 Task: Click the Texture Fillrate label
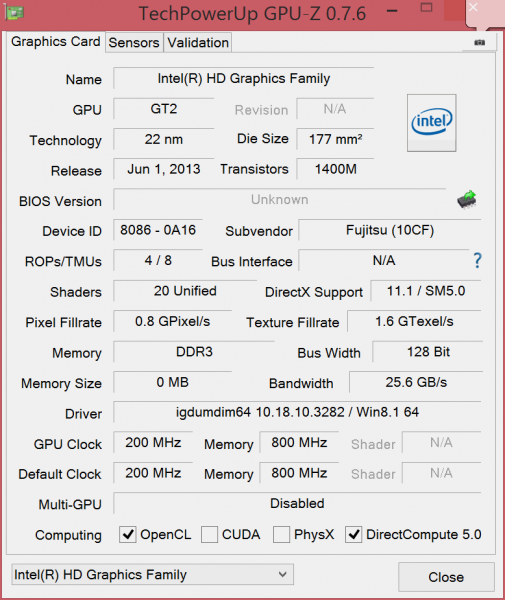[293, 323]
